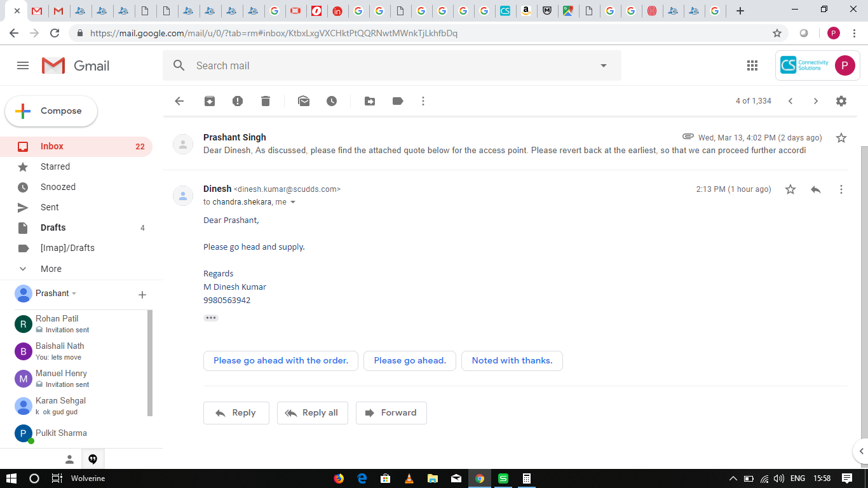Delete the conversation with trash icon

266,101
